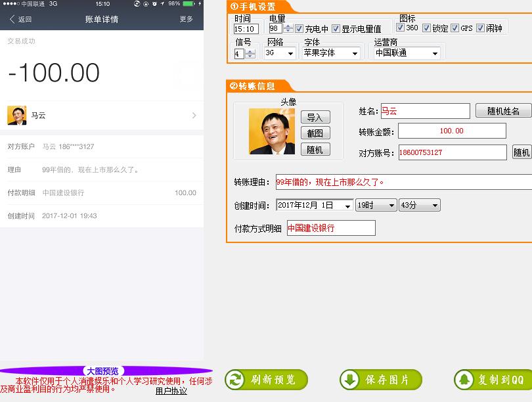Toggle the 充电中 checkbox

pyautogui.click(x=299, y=28)
